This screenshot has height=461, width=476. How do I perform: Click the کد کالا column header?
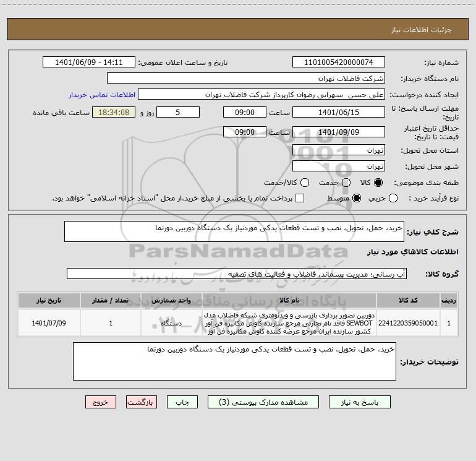pos(408,301)
